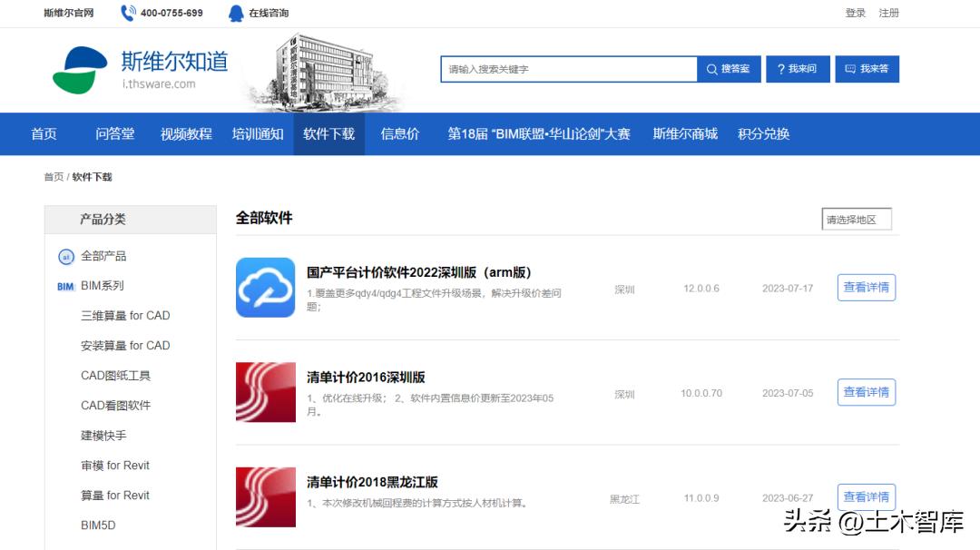The height and width of the screenshot is (550, 980).
Task: Click inside the search keyword input field
Action: [x=567, y=69]
